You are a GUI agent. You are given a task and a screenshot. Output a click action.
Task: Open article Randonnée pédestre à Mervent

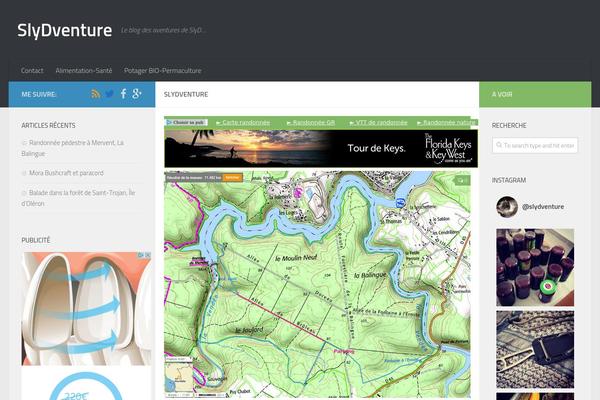coord(73,148)
